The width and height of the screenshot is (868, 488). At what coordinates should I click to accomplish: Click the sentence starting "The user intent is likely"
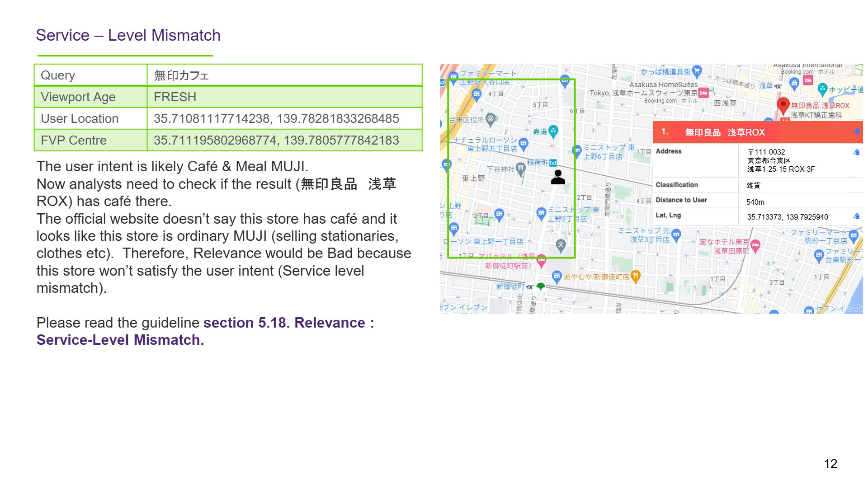172,166
